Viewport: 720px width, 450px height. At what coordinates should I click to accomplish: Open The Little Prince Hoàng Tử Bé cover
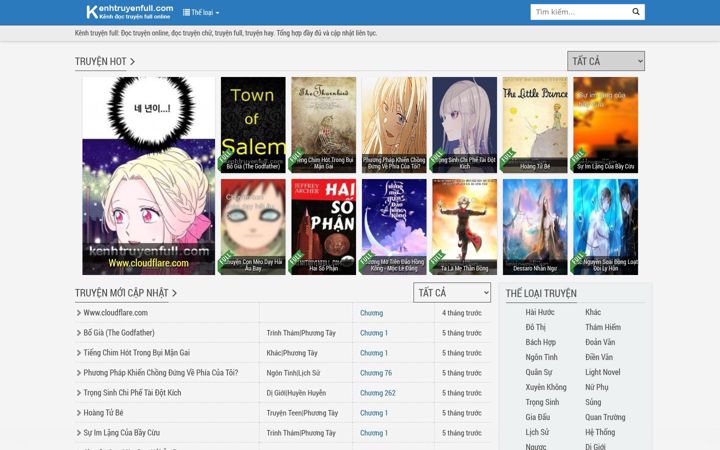tap(535, 125)
